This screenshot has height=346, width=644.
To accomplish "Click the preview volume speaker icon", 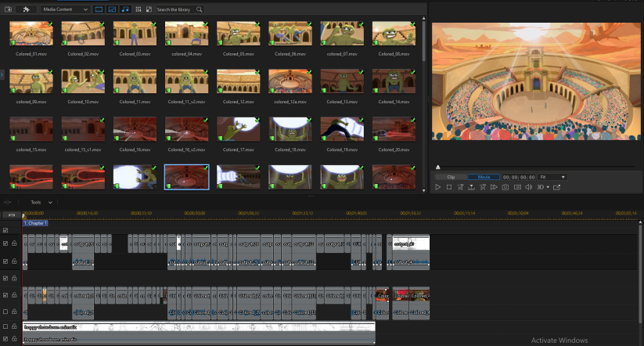I will point(529,187).
